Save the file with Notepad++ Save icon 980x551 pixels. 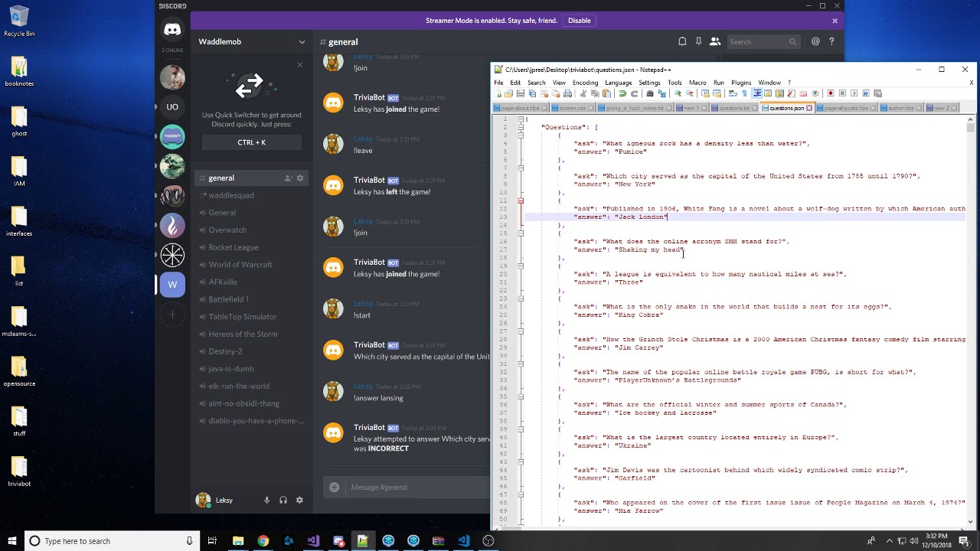[521, 93]
